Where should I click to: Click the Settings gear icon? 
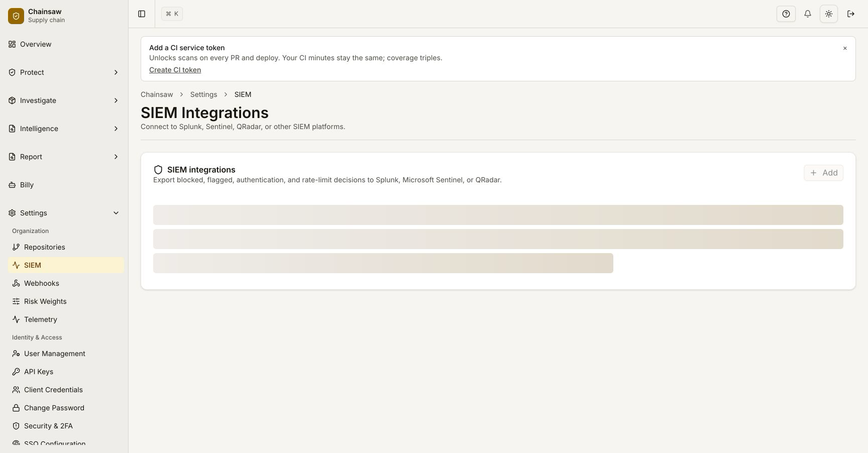12,213
